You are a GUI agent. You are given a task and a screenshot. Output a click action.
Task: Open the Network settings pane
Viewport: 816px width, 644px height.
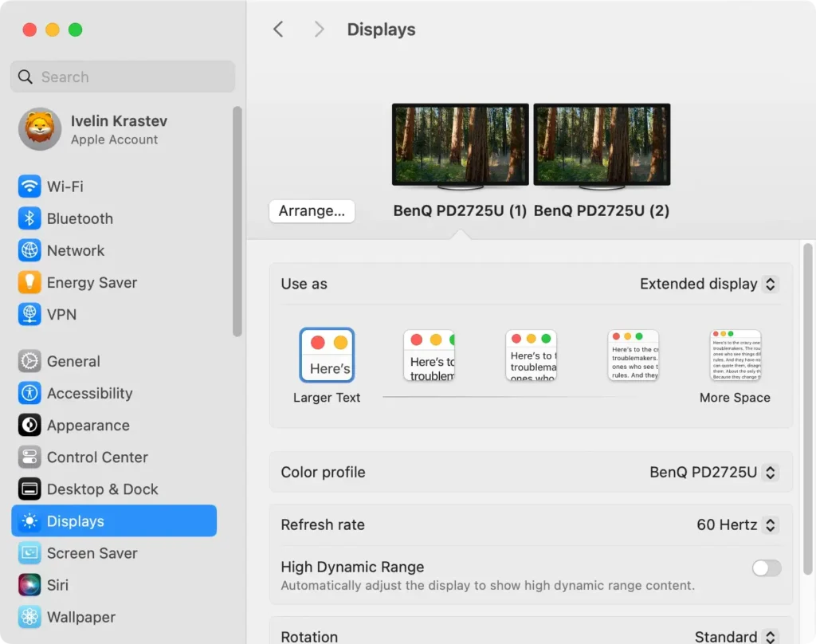click(114, 250)
